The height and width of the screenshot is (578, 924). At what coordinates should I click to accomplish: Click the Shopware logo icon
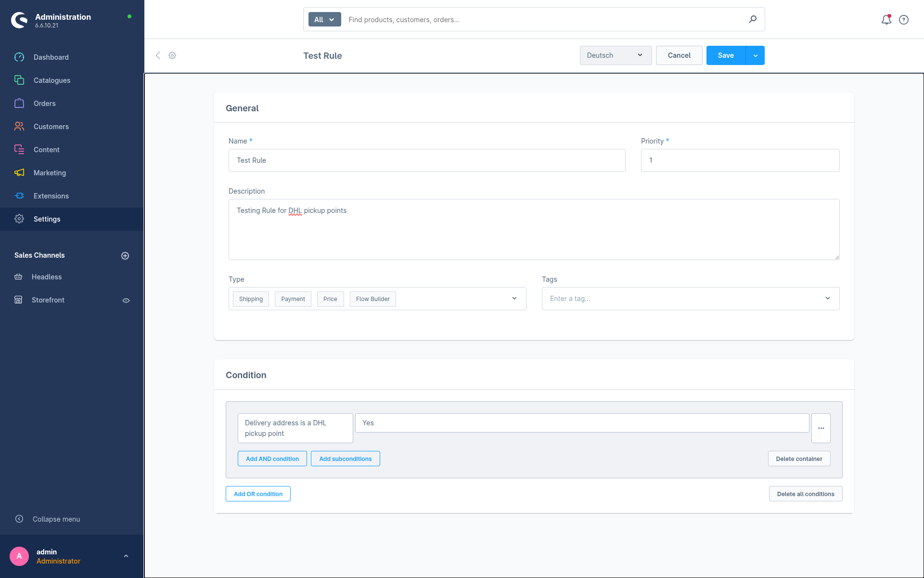tap(19, 20)
